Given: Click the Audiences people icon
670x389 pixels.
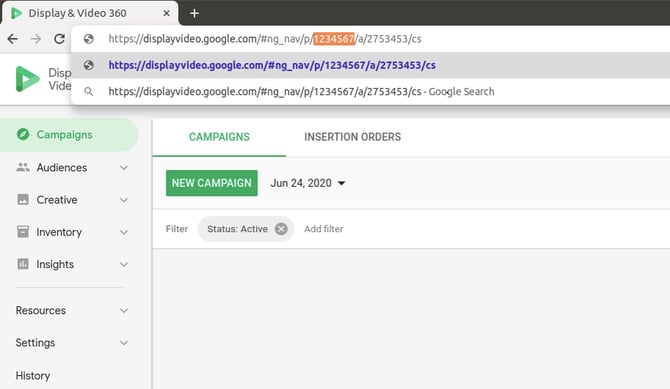Looking at the screenshot, I should coord(23,167).
